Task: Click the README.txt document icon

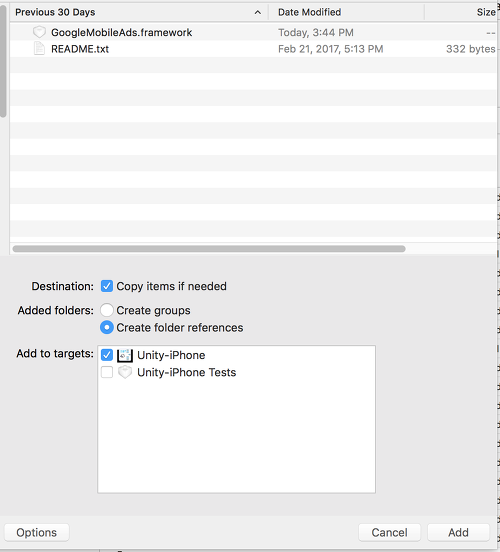Action: coord(39,49)
